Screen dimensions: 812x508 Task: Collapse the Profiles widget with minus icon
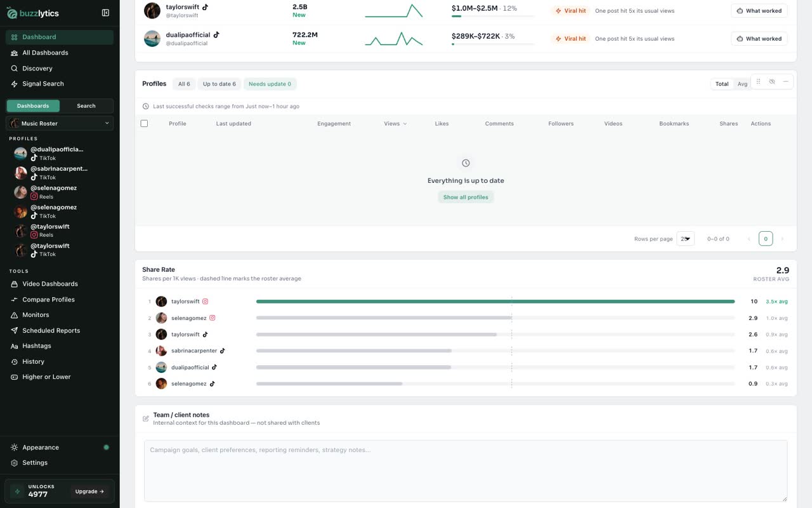pyautogui.click(x=785, y=81)
